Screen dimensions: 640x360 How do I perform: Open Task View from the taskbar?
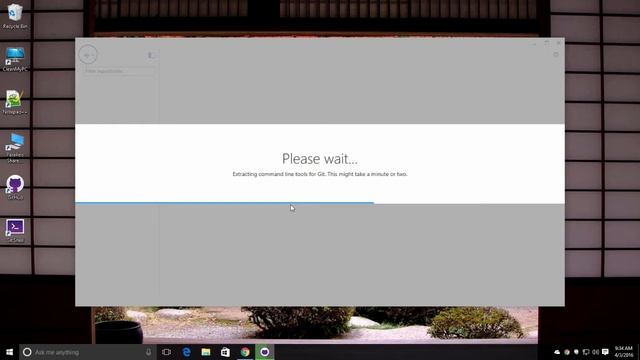(x=166, y=352)
